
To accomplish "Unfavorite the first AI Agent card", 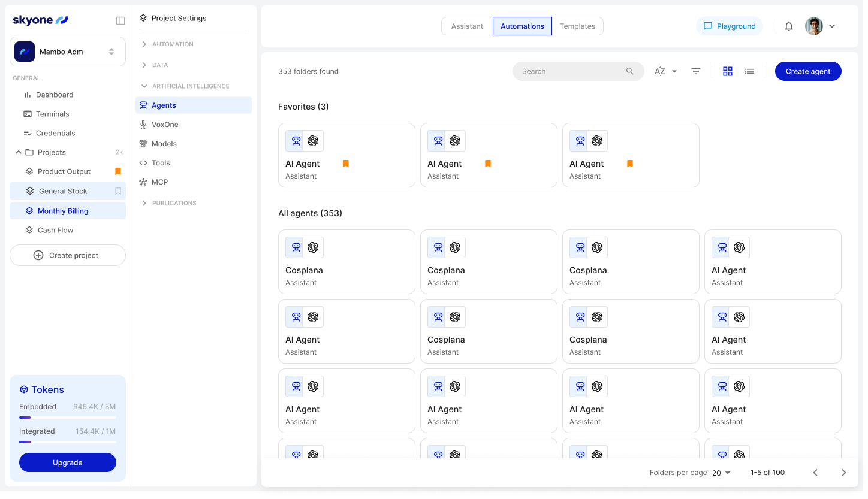I will [346, 162].
